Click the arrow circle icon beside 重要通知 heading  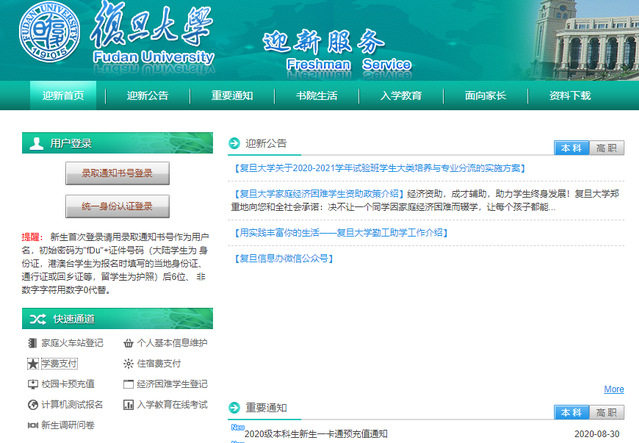pyautogui.click(x=234, y=407)
